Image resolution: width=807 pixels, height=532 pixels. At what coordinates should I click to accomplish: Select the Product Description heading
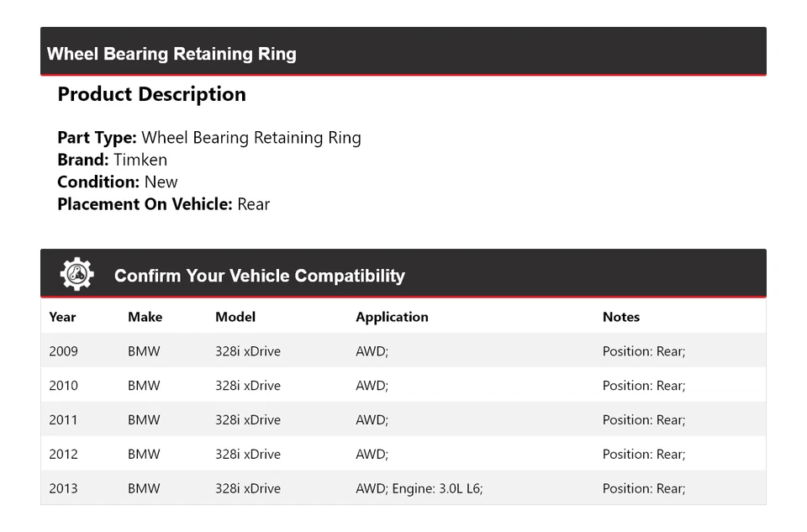click(x=151, y=94)
